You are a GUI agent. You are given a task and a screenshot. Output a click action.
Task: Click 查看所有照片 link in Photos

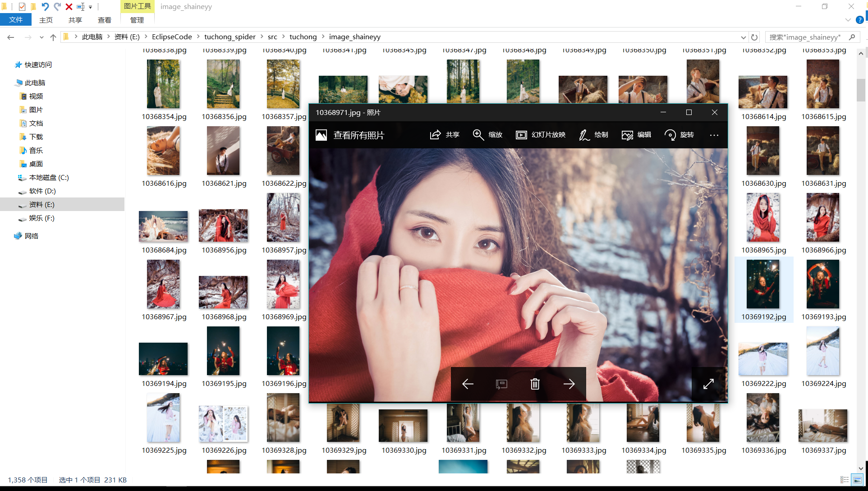(358, 135)
